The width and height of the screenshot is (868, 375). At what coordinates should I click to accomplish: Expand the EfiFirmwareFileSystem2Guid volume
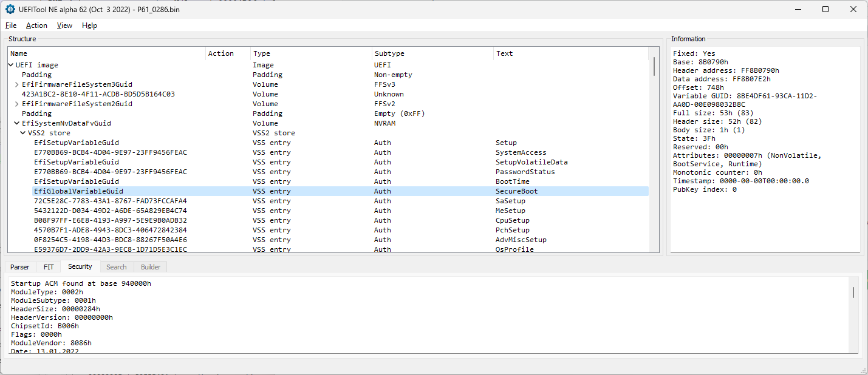16,103
